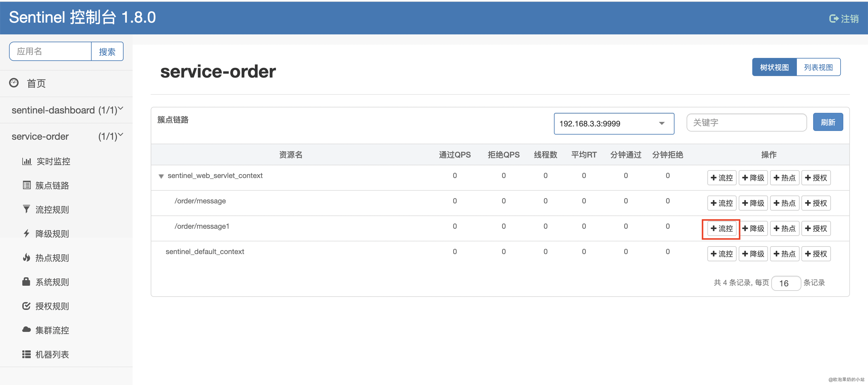Add 降级 rule for sentinel_web_servlet_context
This screenshot has width=868, height=385.
click(x=753, y=178)
